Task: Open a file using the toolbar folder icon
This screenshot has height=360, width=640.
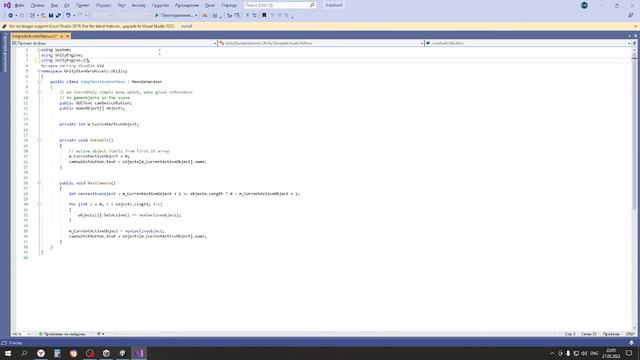Action: point(43,15)
